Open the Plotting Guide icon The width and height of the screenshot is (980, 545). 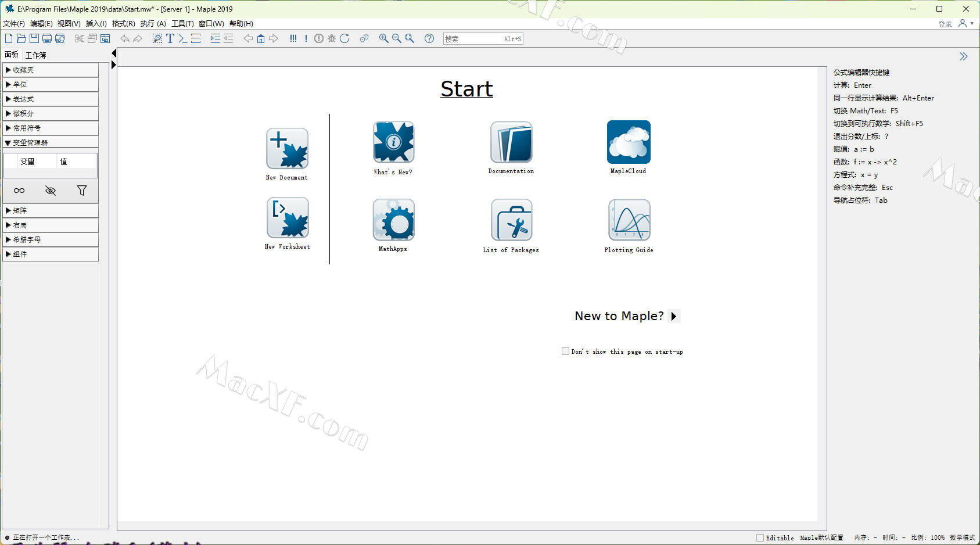pos(629,220)
